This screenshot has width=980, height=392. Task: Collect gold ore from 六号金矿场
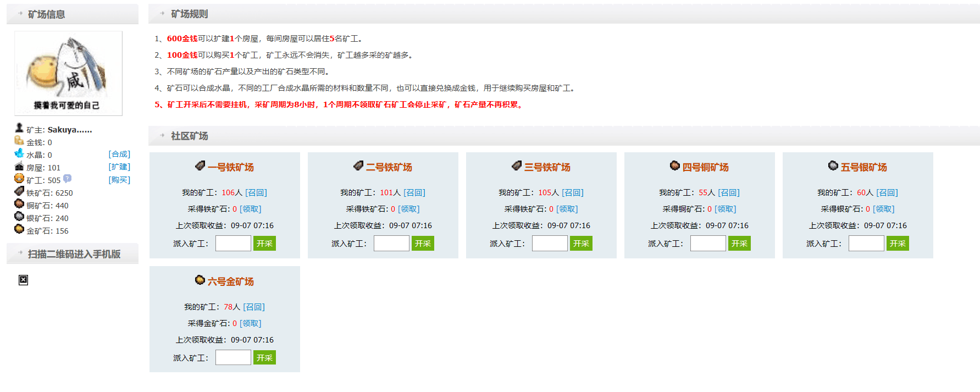[251, 323]
